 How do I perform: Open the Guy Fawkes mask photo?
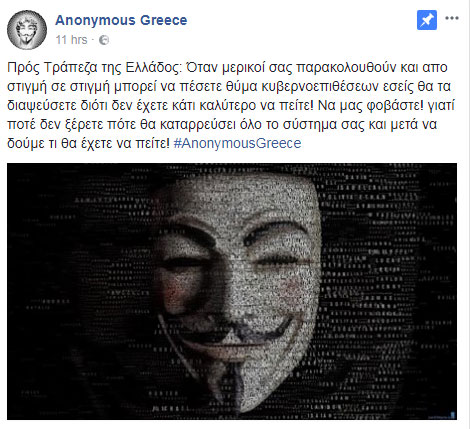232,291
